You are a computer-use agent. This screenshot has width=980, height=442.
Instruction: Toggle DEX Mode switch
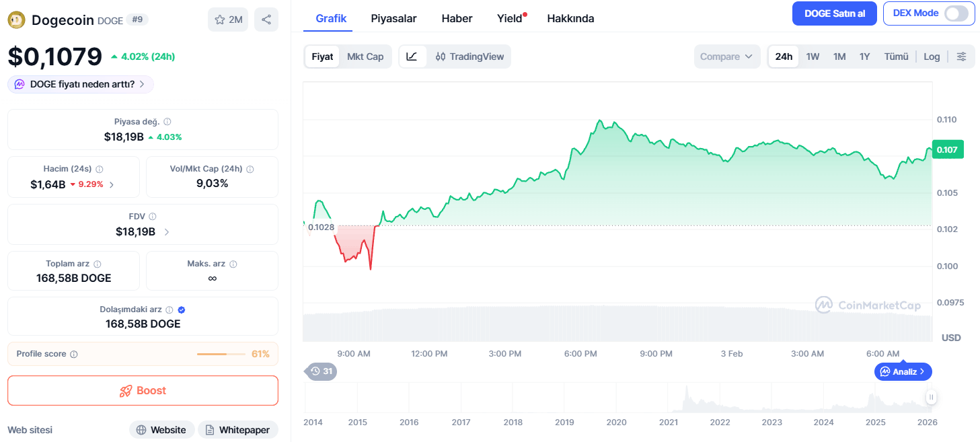[x=956, y=13]
